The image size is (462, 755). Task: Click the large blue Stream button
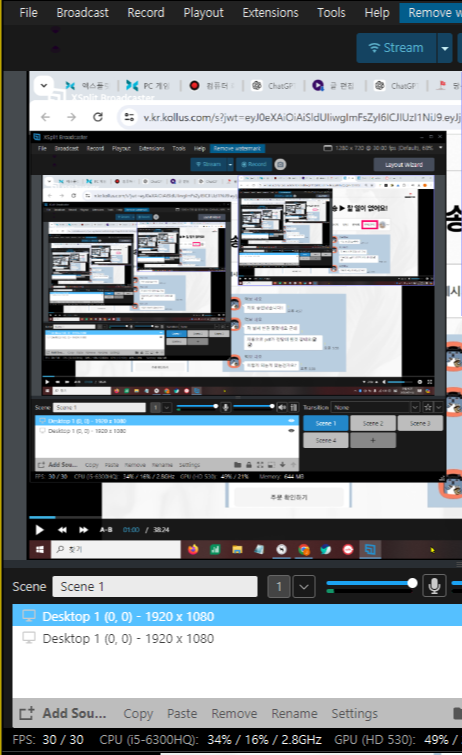click(x=396, y=48)
